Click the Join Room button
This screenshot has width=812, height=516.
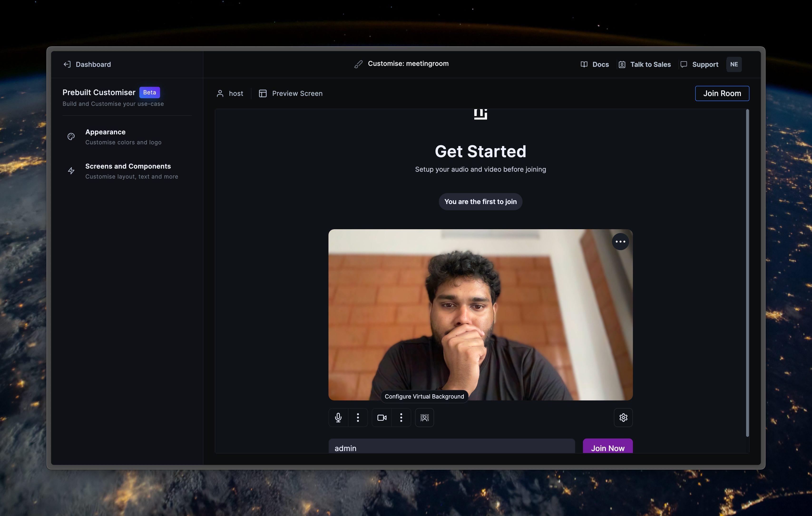pyautogui.click(x=722, y=93)
